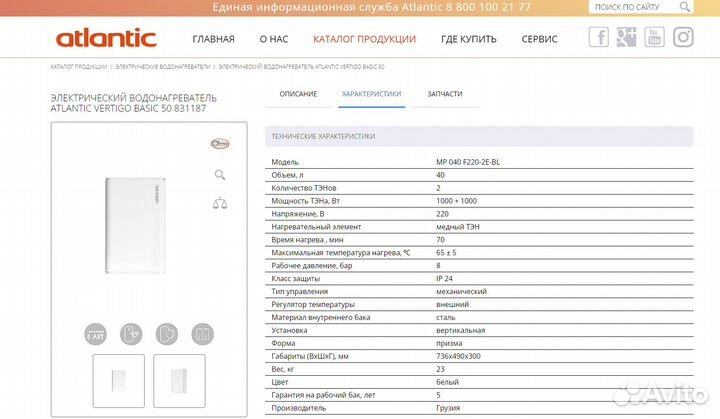Image resolution: width=720 pixels, height=419 pixels.
Task: Click the Объем, л label
Action: point(287,175)
